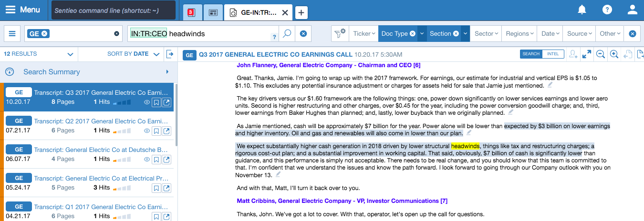Toggle viewed eye on Q2 2017 result

(x=147, y=131)
